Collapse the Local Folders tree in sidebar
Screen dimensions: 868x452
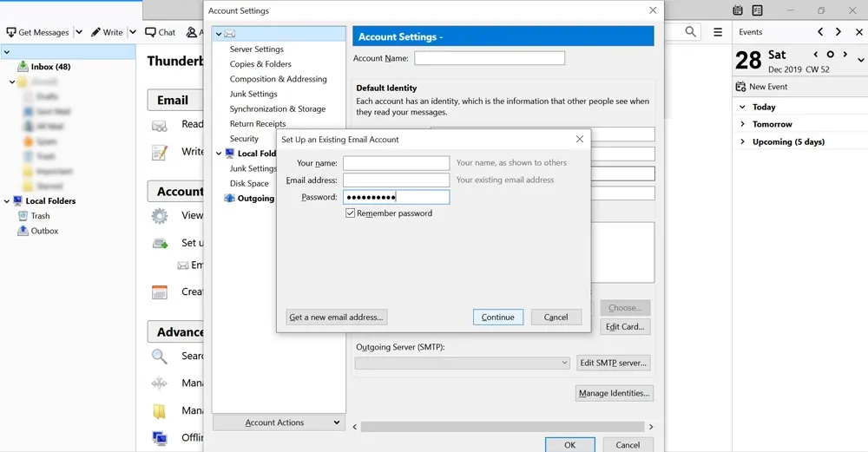(7, 201)
